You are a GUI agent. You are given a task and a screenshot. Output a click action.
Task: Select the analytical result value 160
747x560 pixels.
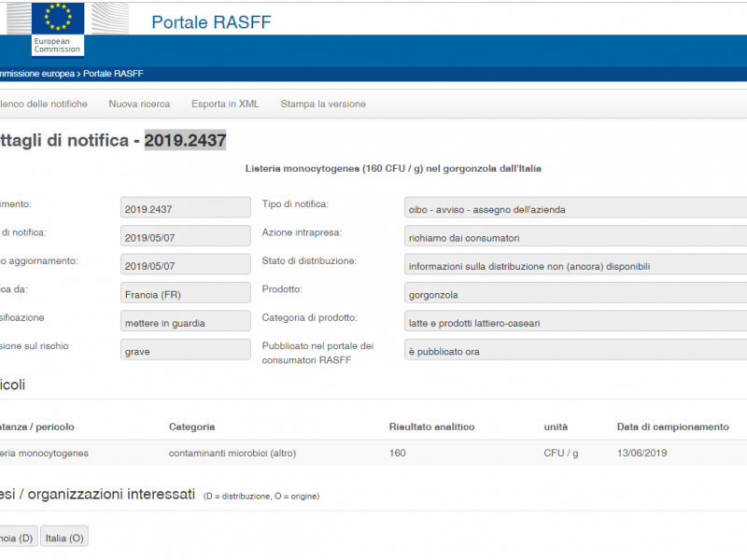point(398,453)
